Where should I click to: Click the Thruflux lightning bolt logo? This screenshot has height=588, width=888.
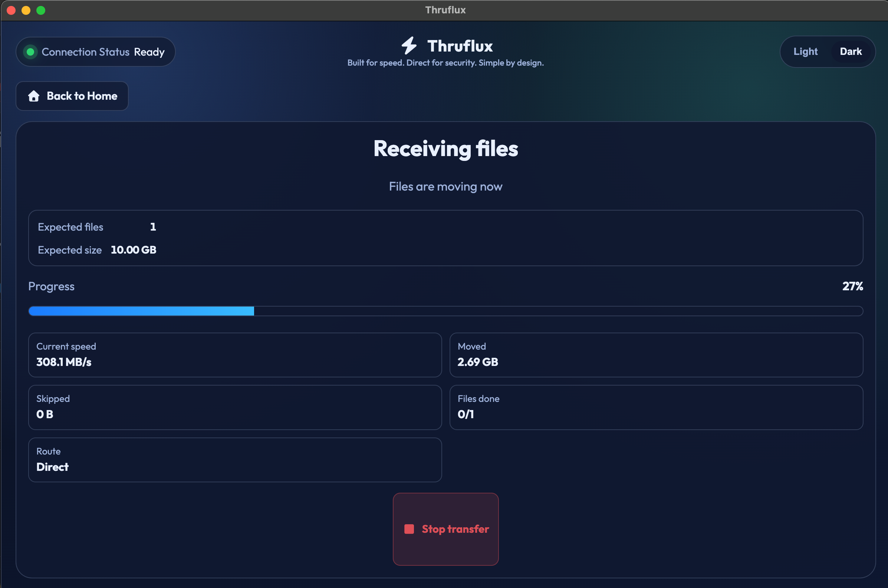point(409,46)
